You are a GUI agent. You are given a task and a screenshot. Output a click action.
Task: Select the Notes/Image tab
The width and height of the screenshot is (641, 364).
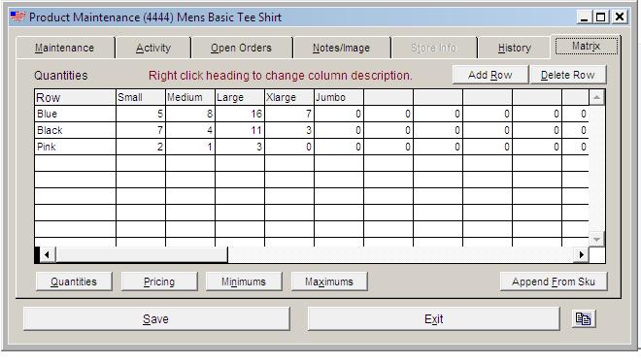(x=341, y=48)
